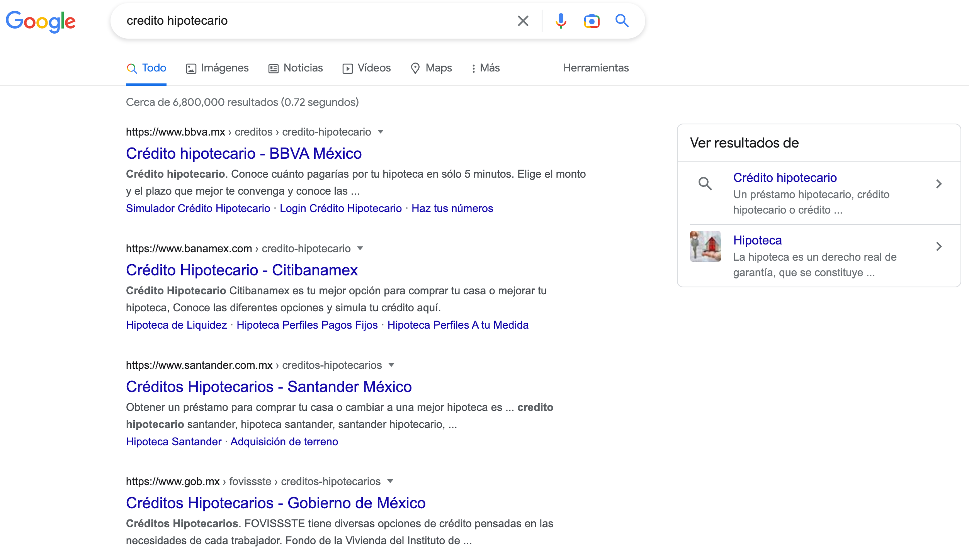969x560 pixels.
Task: Open search by image camera icon
Action: 592,21
